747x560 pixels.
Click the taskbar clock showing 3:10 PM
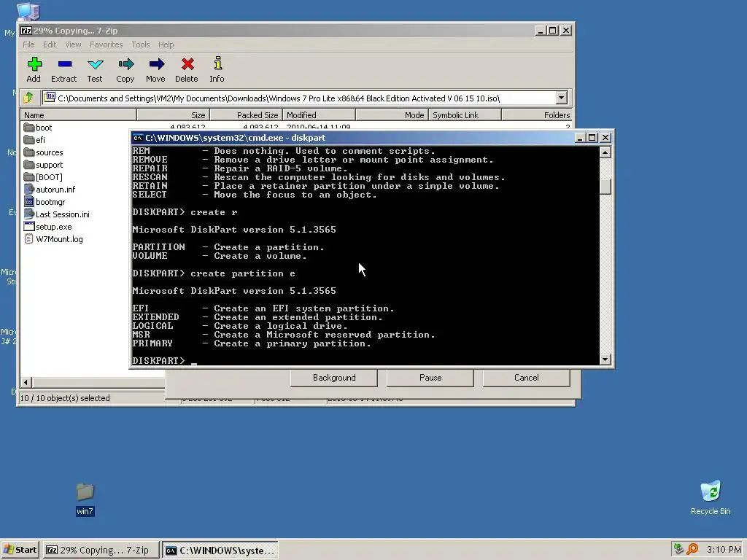tap(724, 550)
